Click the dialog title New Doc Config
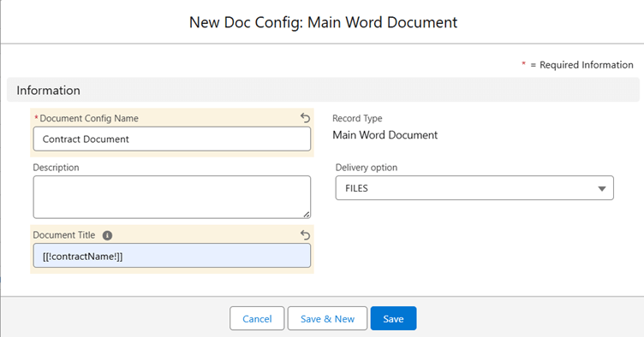The image size is (644, 337). [323, 22]
